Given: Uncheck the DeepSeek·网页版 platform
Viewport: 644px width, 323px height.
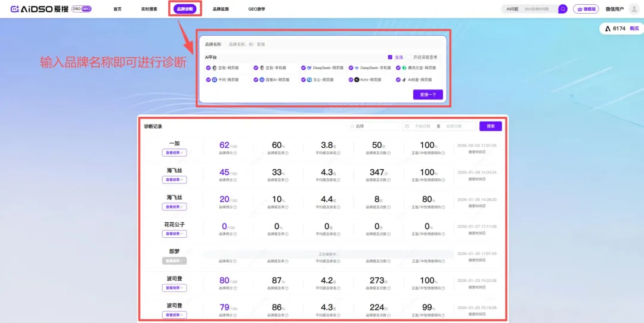Looking at the screenshot, I should [304, 68].
